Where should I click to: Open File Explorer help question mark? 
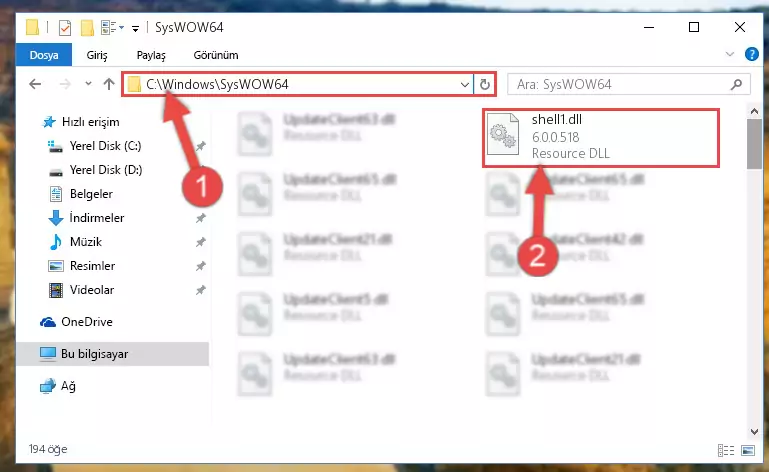[751, 54]
